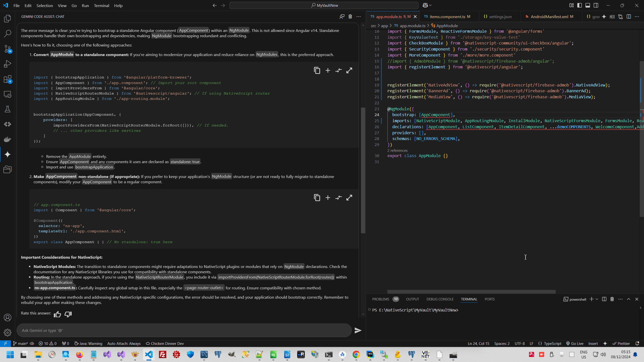Click the Go Live status bar button
The image size is (644, 362).
[x=575, y=344]
